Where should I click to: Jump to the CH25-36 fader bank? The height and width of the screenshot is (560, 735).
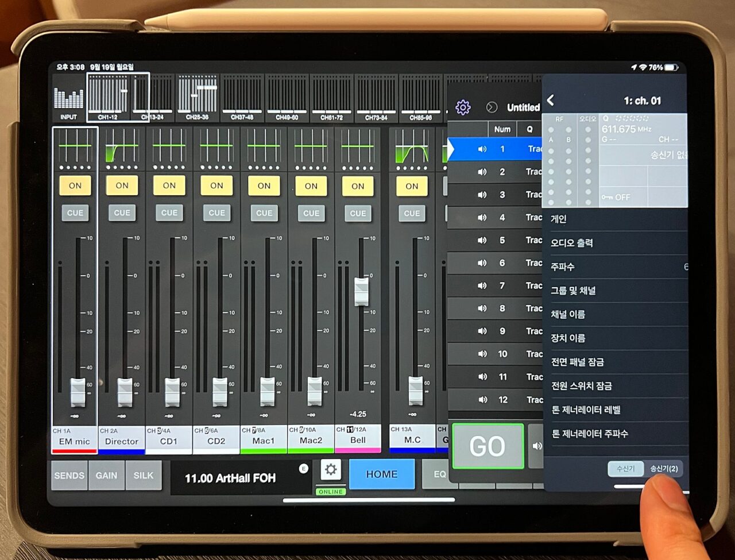pos(197,98)
